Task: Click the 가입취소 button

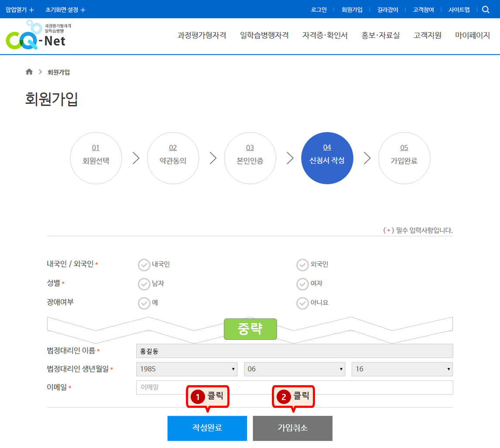Action: pyautogui.click(x=293, y=428)
